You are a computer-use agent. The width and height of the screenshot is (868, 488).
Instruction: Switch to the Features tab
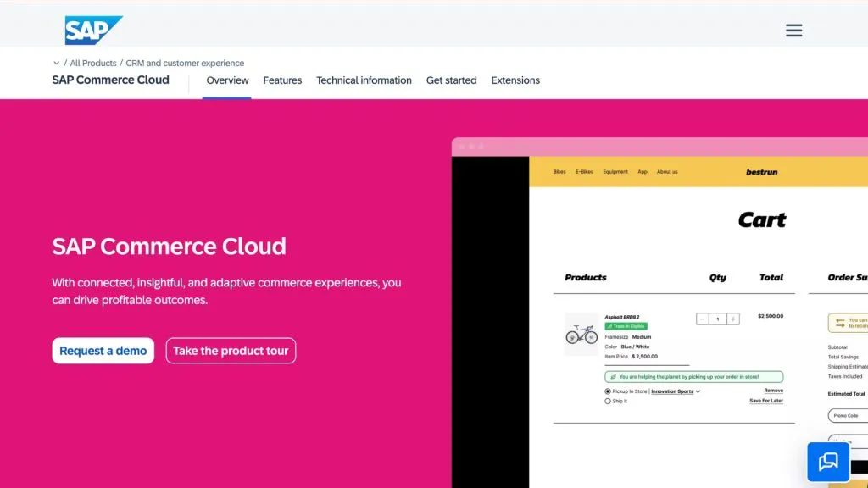coord(282,80)
